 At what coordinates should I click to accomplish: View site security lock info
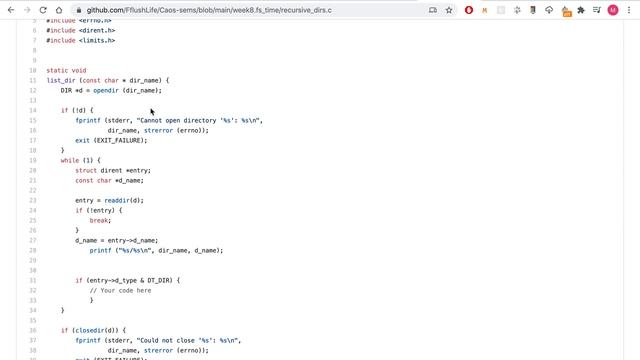pos(79,10)
